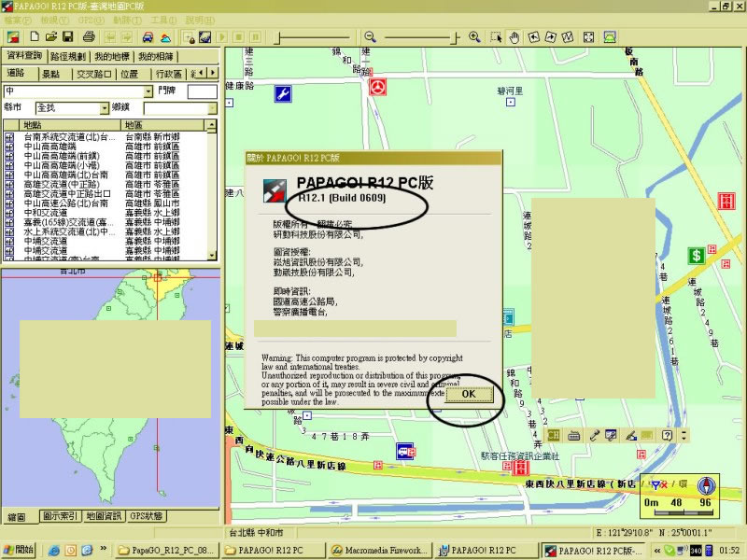This screenshot has height=560, width=747.
Task: Click the Windows 開始 start button
Action: coord(20,550)
